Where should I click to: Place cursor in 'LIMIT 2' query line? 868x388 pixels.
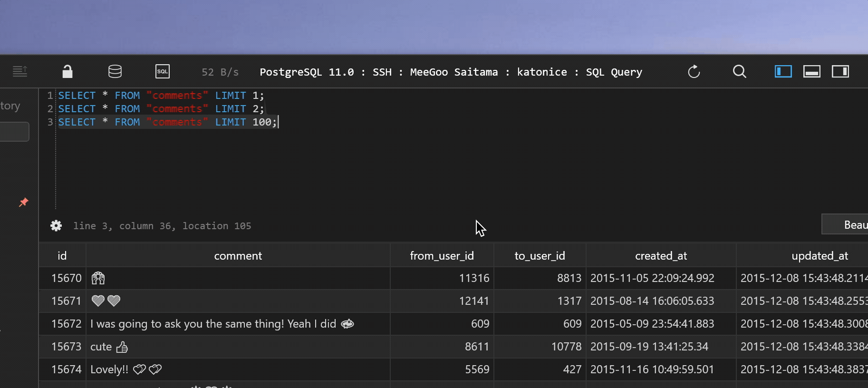161,109
